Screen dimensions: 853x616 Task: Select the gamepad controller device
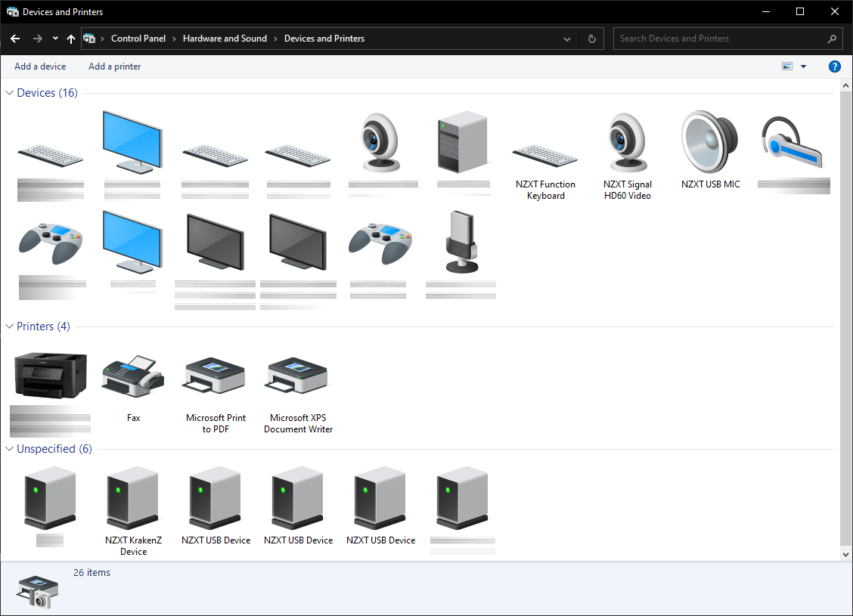tap(51, 242)
